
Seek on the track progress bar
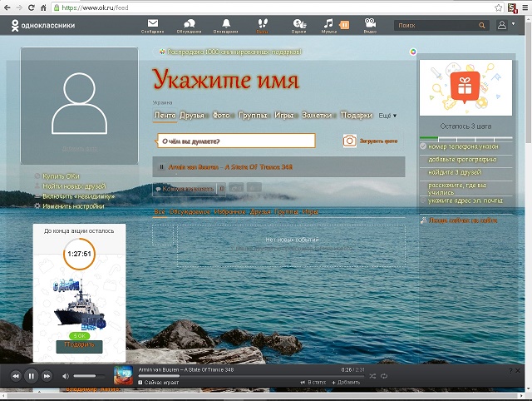click(251, 376)
